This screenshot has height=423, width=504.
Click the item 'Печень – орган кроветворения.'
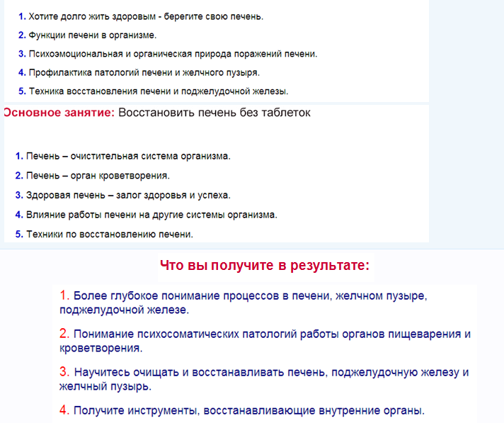point(98,176)
